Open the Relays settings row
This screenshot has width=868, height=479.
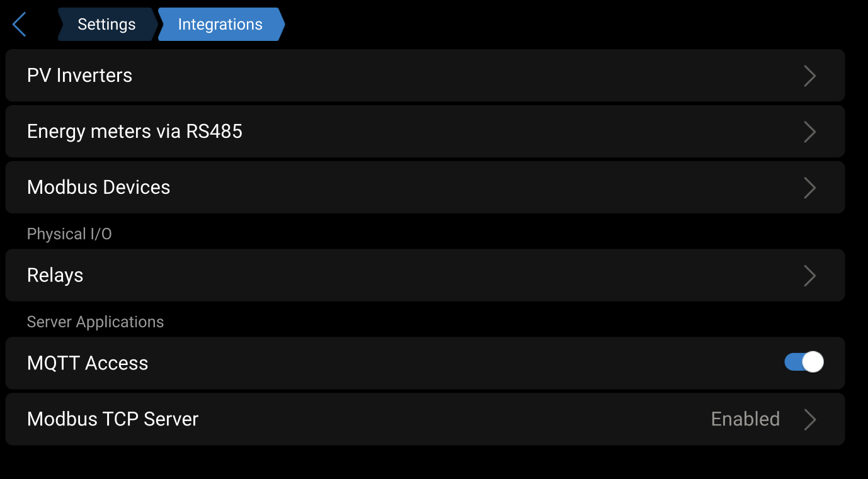click(x=55, y=276)
